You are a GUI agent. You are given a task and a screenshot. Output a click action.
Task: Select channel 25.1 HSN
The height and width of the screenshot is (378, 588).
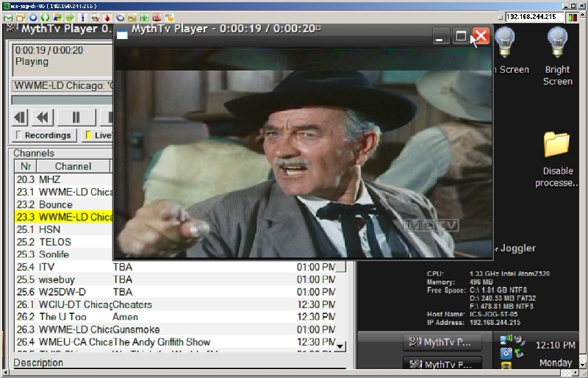pos(64,229)
